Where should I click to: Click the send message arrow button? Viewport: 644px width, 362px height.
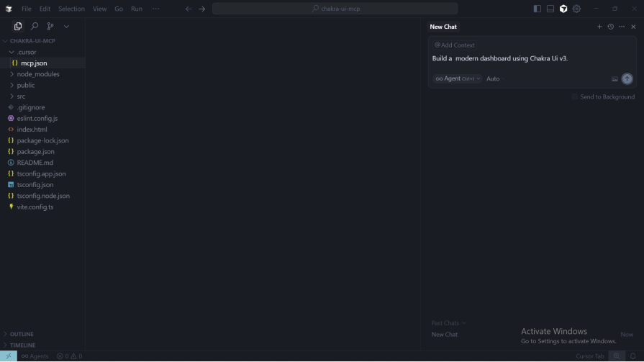pyautogui.click(x=627, y=78)
